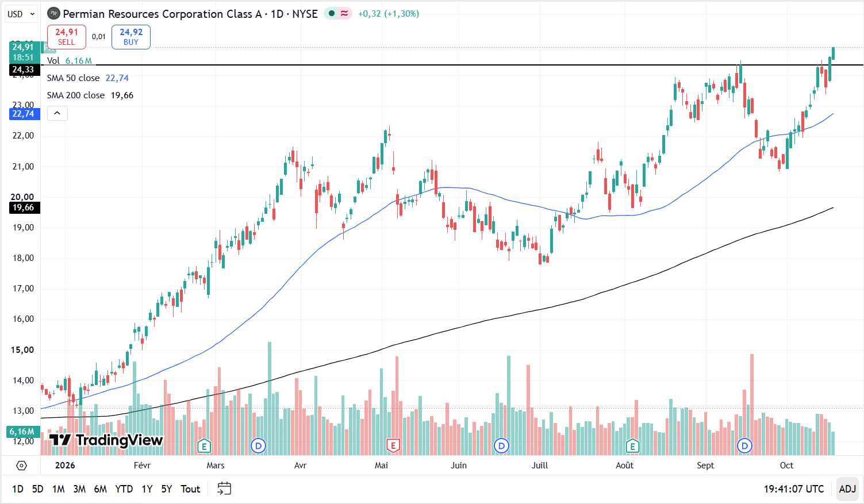Open the green earnings marker before Mars

203,445
